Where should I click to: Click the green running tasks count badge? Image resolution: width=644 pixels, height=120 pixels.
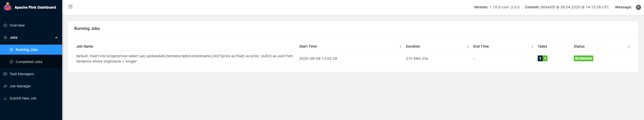coord(545,58)
